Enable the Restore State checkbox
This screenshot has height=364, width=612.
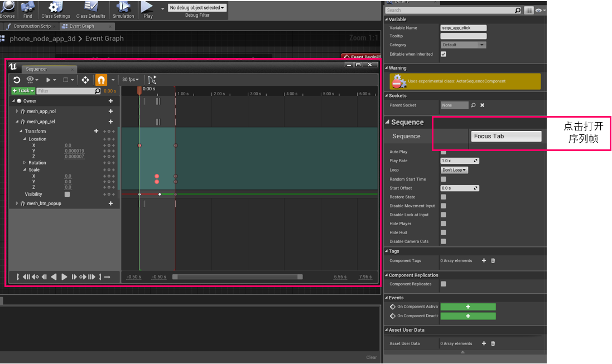[x=444, y=197]
